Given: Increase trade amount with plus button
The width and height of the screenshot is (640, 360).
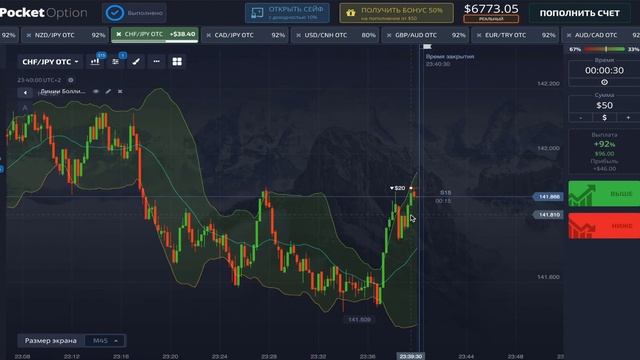Looking at the screenshot, I should (628, 118).
